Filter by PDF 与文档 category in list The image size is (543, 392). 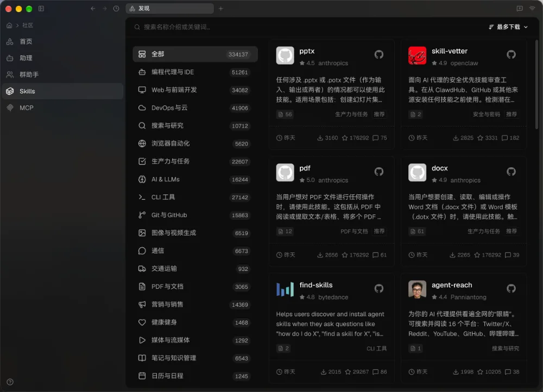pos(195,286)
